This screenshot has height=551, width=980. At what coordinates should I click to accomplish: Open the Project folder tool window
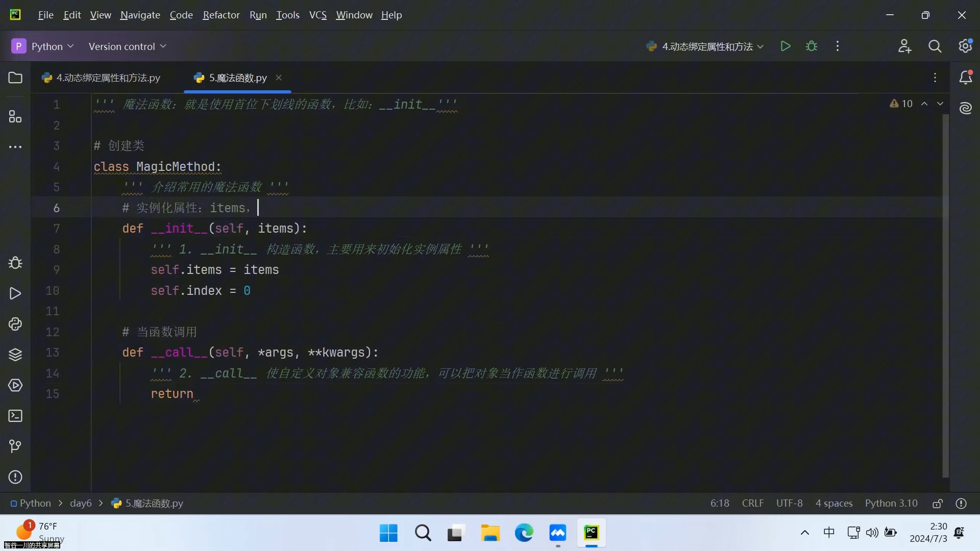click(15, 78)
